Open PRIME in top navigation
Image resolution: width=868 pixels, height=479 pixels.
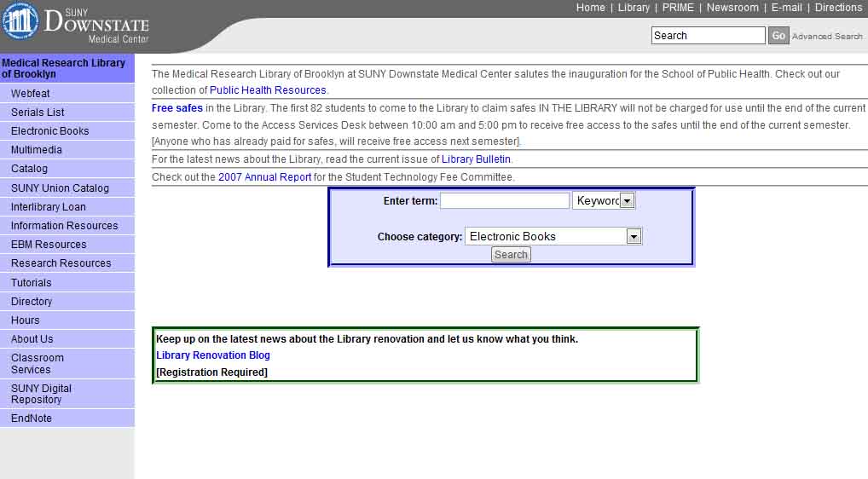pyautogui.click(x=678, y=8)
